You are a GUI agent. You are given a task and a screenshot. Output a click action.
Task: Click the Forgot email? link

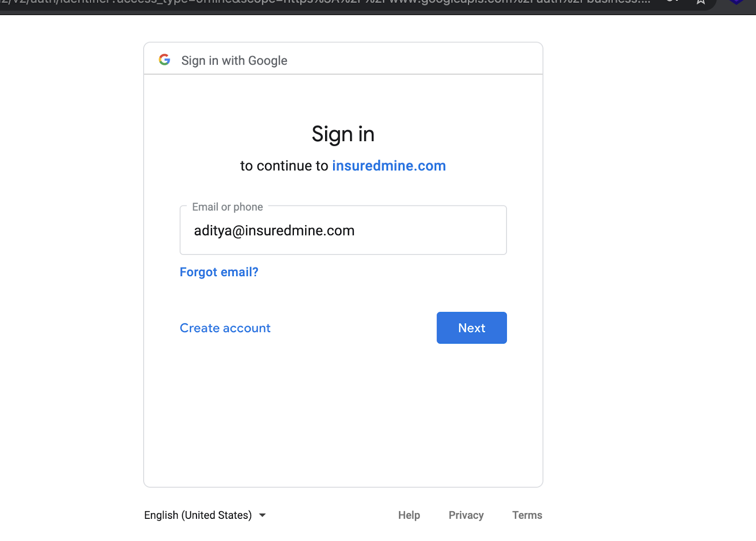coord(219,272)
